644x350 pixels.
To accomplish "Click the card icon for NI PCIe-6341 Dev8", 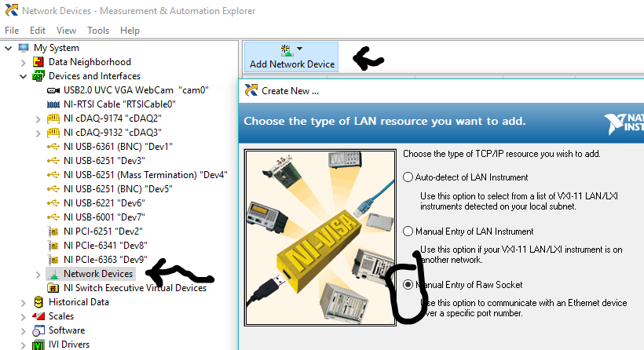I will 53,246.
